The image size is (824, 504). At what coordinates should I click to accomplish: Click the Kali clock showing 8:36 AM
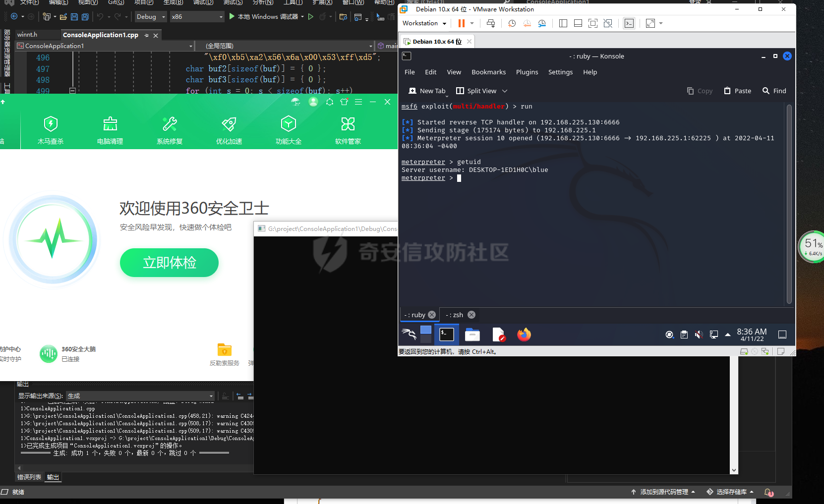pyautogui.click(x=752, y=335)
